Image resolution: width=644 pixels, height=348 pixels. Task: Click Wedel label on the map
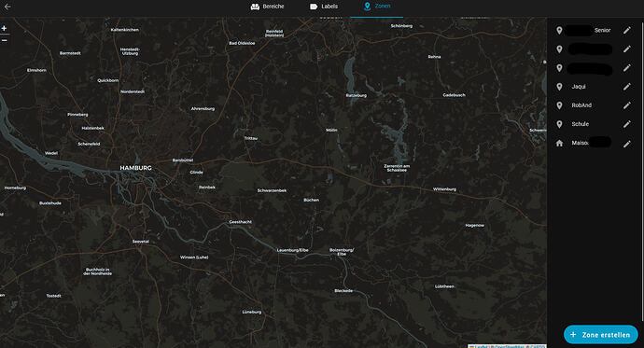pos(51,153)
